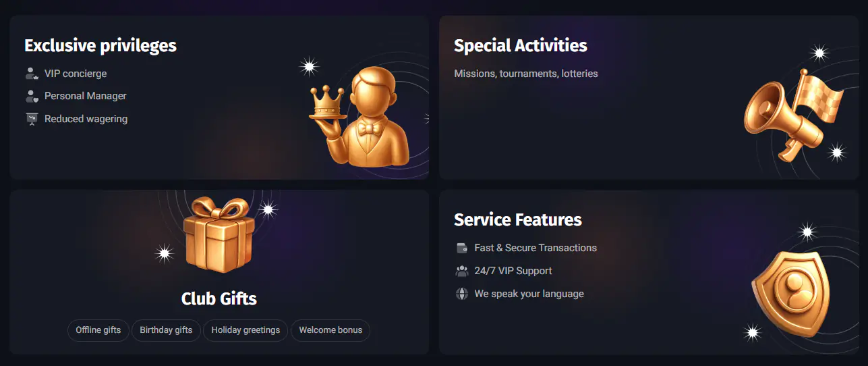Open the Exclusive privileges heading
The image size is (868, 366).
click(100, 46)
